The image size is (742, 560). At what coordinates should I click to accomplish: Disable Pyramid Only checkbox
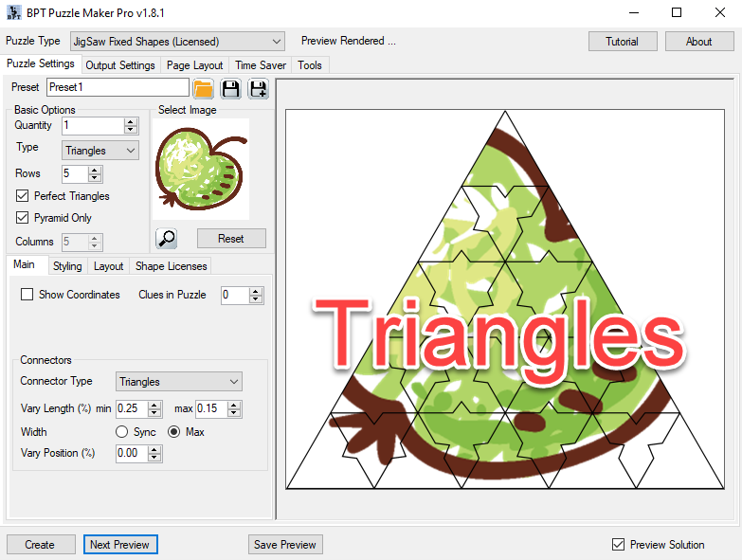tap(24, 218)
